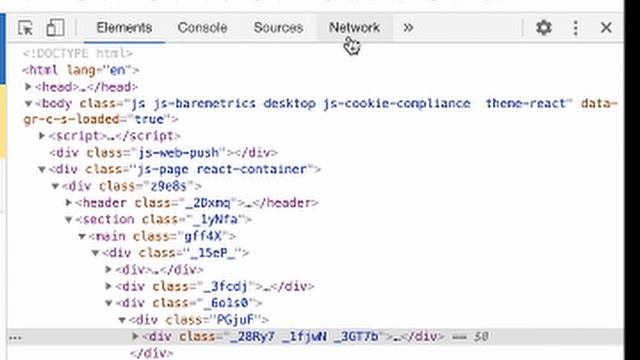Screen dimensions: 640x360
Task: Collapse the body element node
Action: [28, 104]
